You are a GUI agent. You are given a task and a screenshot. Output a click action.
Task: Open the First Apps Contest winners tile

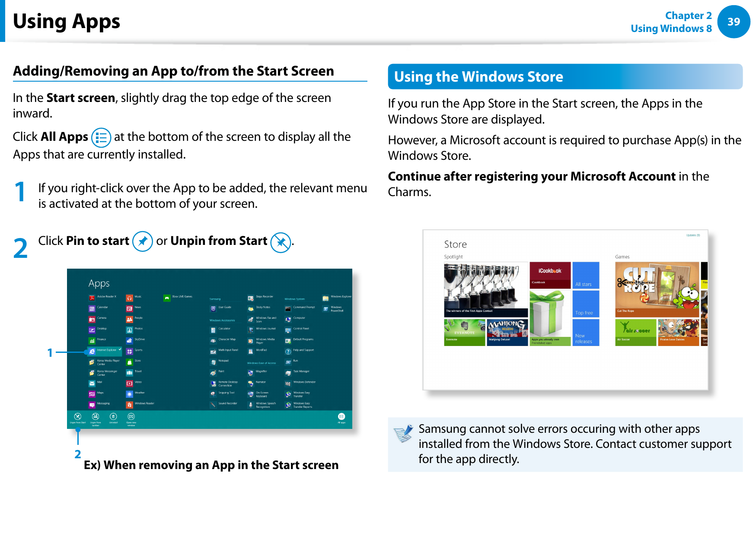[x=486, y=289]
